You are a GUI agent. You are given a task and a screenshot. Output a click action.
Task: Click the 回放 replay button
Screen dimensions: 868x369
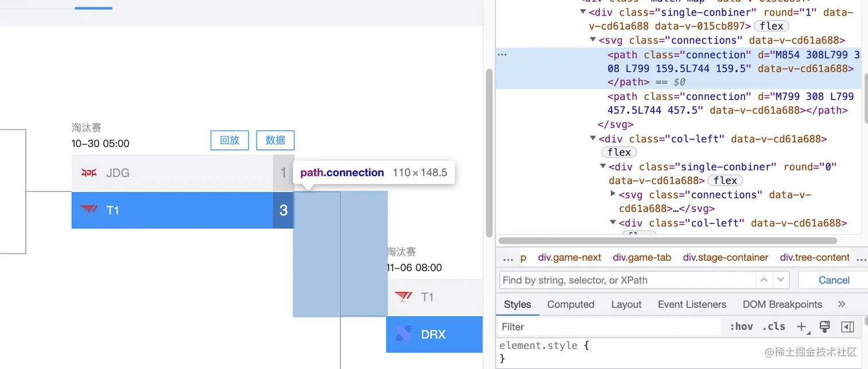click(230, 140)
